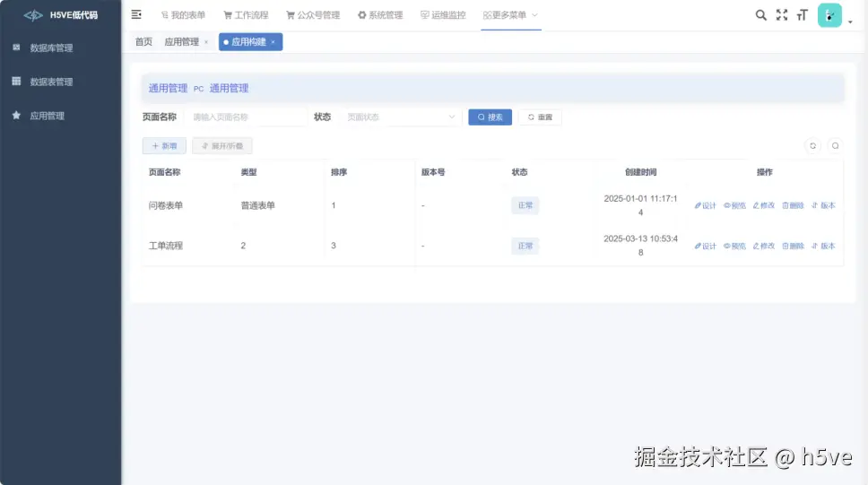Viewport: 868px width, 485px height.
Task: Focus the 页面名称 input field
Action: pos(247,117)
